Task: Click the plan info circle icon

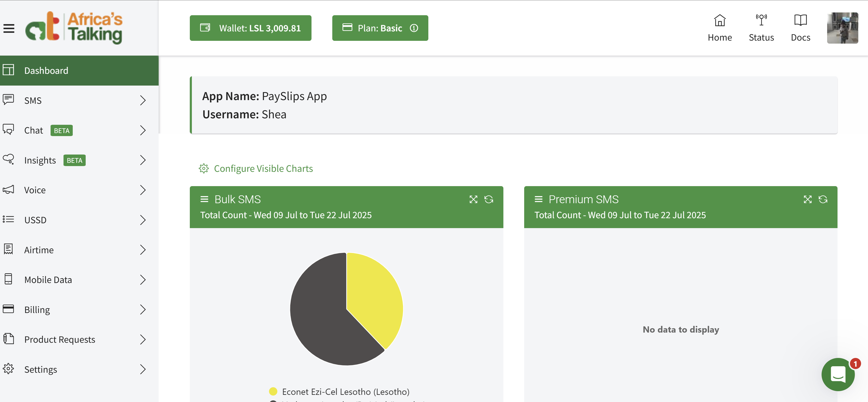Action: click(x=414, y=28)
